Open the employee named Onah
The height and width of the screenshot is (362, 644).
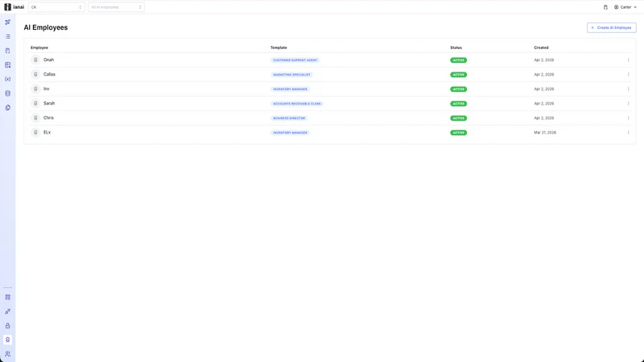click(48, 60)
